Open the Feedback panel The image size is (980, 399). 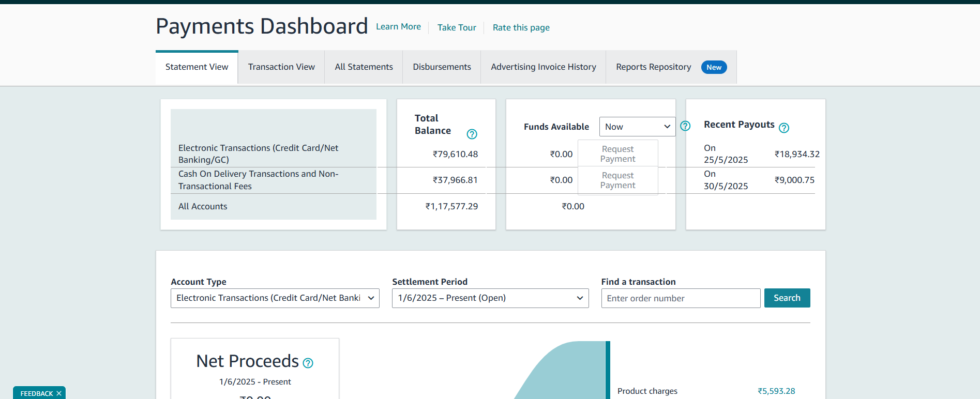(x=37, y=393)
